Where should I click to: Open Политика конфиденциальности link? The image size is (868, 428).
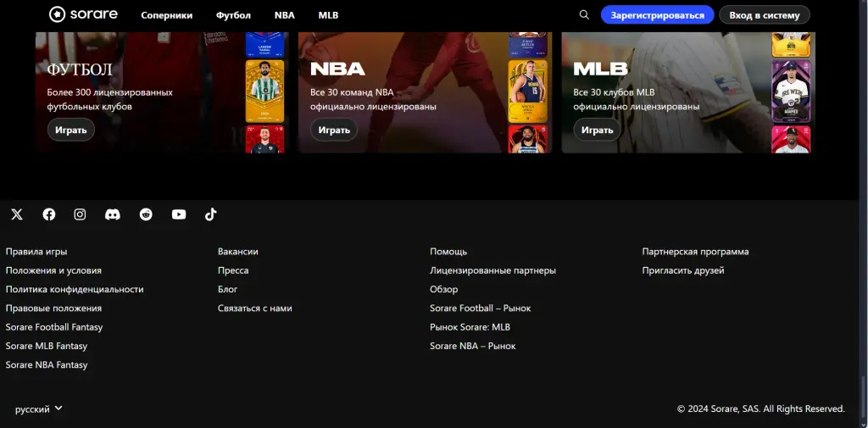pos(75,289)
